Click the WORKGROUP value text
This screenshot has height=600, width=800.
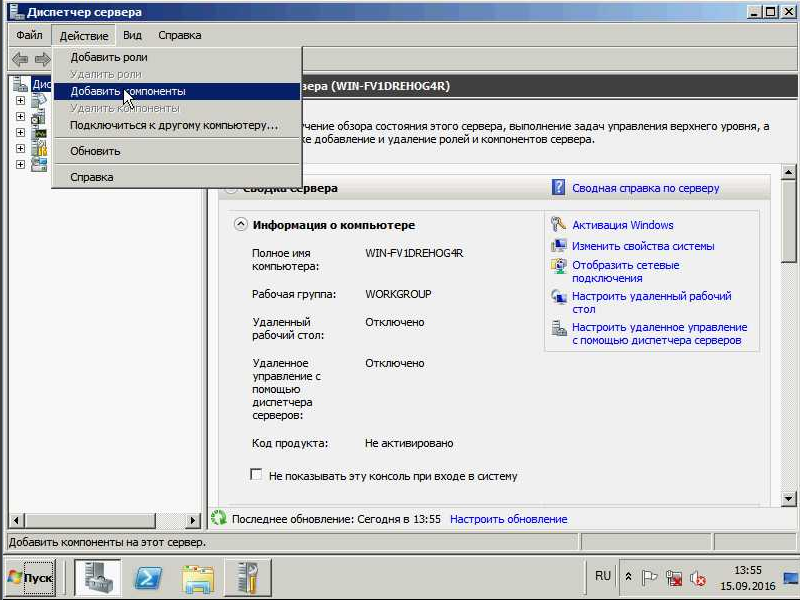pos(398,294)
